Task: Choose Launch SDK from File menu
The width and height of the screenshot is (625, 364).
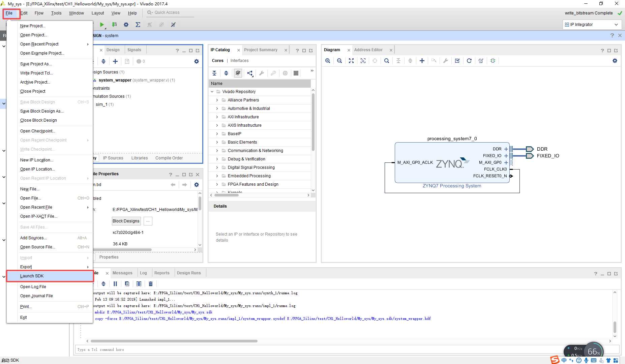Action: 50,276
